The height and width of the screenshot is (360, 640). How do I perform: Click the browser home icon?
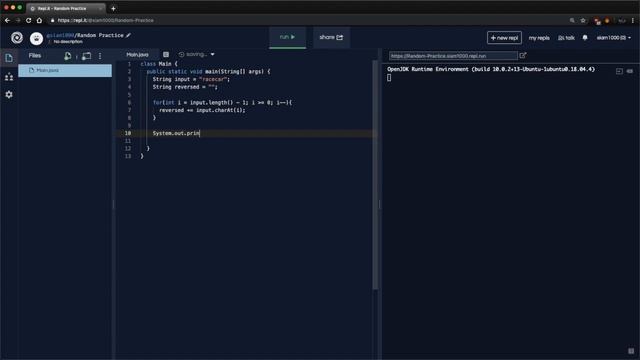pyautogui.click(x=39, y=20)
